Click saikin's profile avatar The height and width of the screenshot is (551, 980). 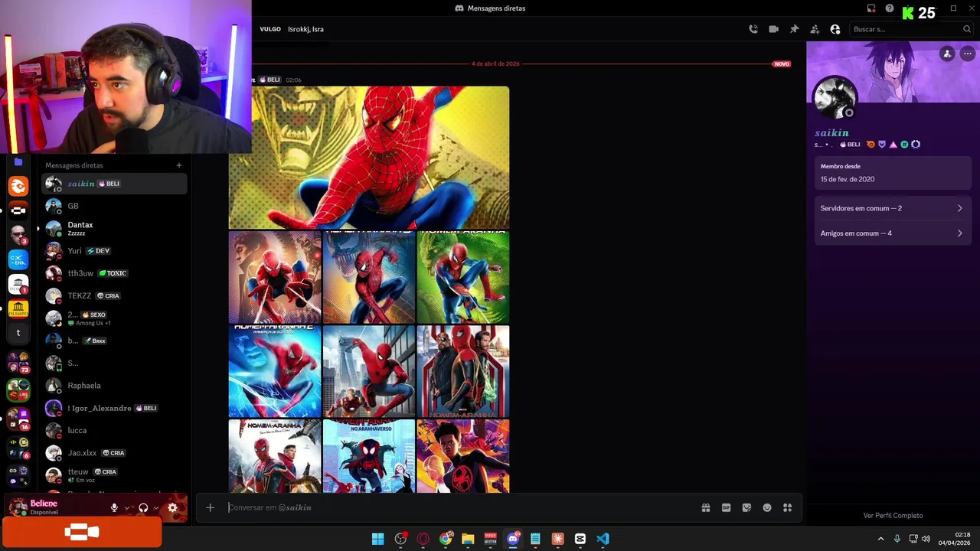[835, 98]
